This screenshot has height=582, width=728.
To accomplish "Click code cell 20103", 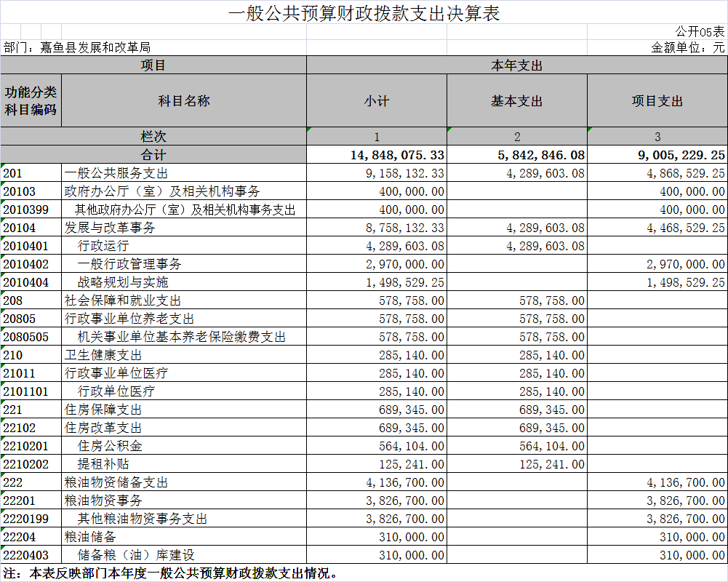I will (31, 191).
